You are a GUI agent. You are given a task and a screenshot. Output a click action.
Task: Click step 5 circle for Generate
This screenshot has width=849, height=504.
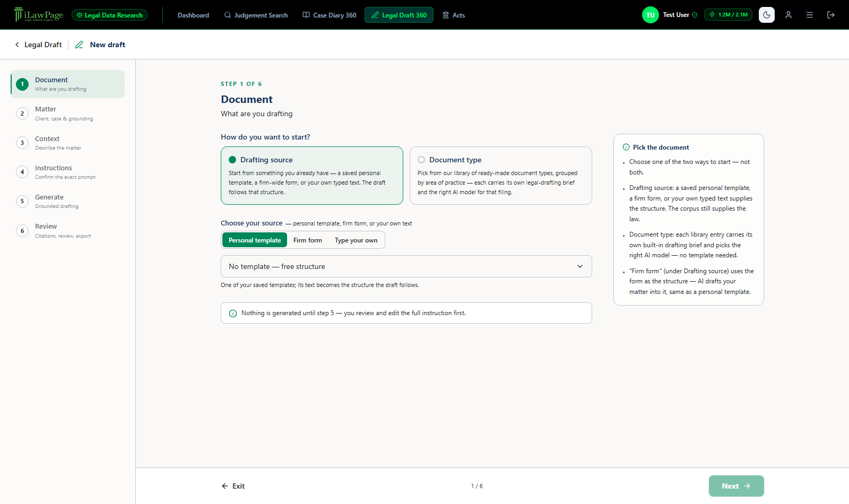click(x=22, y=201)
